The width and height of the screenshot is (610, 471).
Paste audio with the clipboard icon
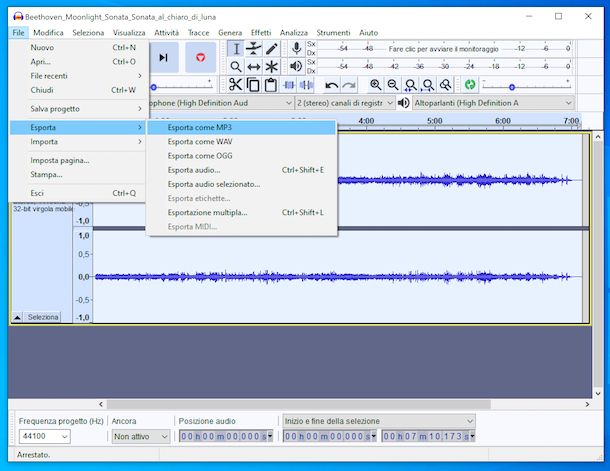pos(271,84)
